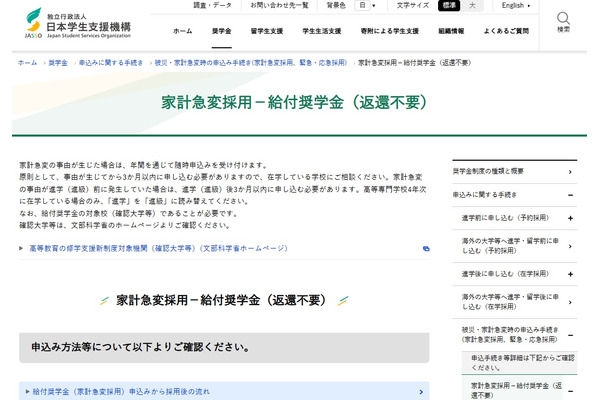Click the JASSO logo
The width and height of the screenshot is (600, 400).
pyautogui.click(x=78, y=23)
